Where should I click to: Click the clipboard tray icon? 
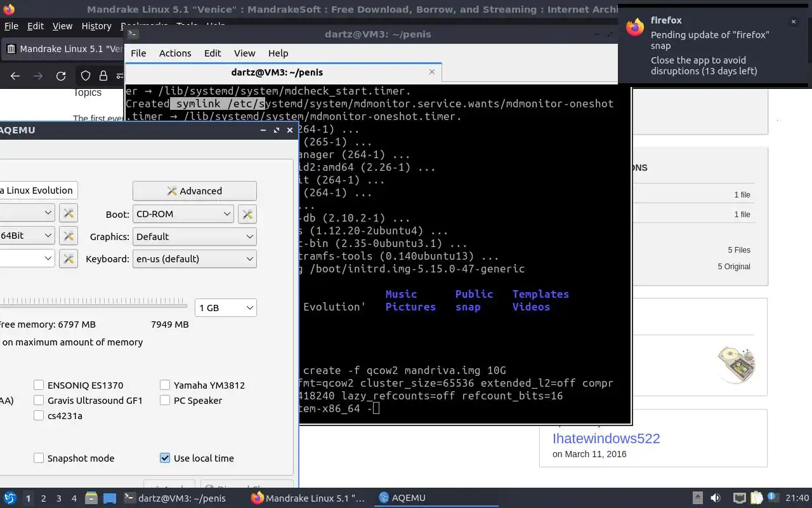[757, 498]
